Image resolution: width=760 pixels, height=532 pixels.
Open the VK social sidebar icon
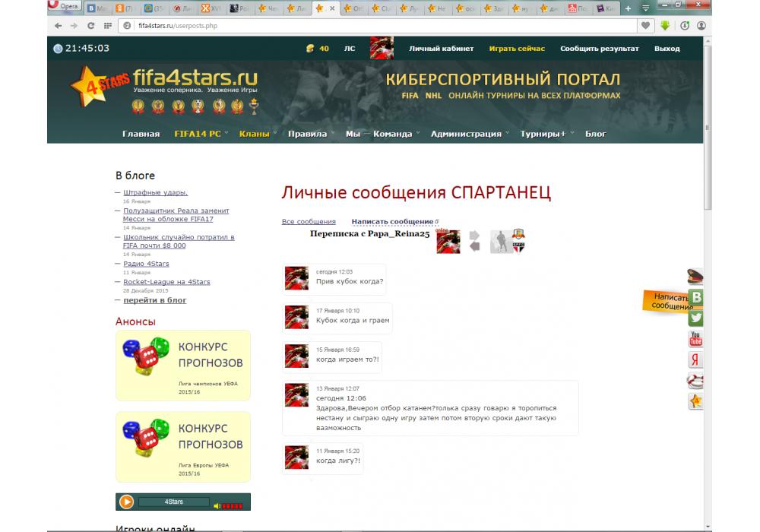(x=695, y=297)
